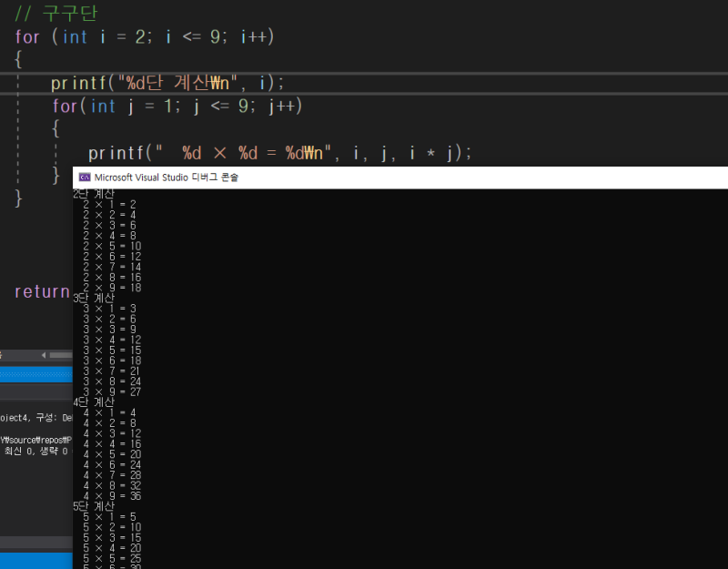This screenshot has height=569, width=728.
Task: Click console line '4 × 8 = 32'
Action: coord(112,486)
